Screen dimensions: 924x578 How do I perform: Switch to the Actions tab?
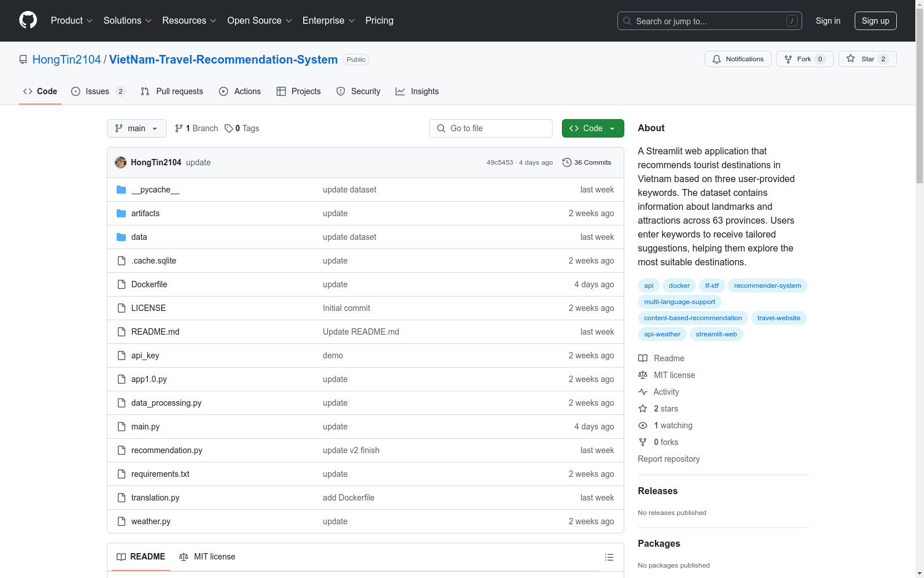tap(240, 91)
